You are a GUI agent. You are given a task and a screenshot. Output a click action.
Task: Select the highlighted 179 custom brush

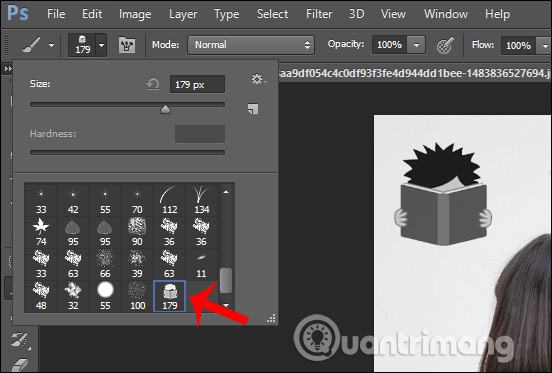click(169, 296)
